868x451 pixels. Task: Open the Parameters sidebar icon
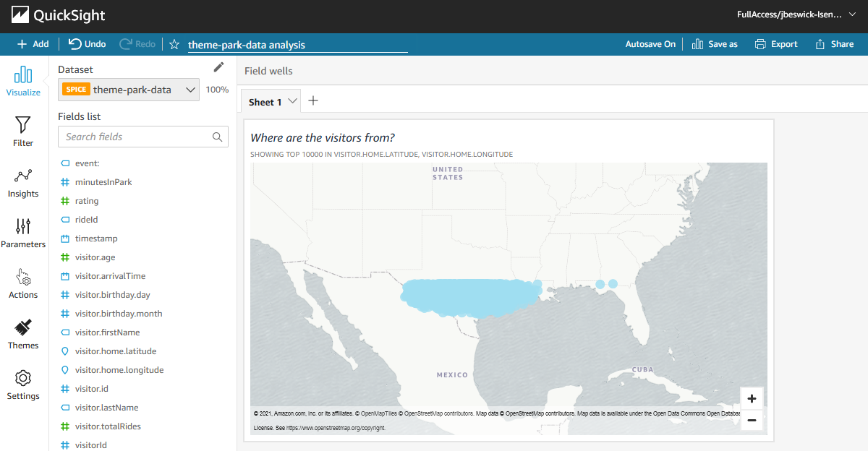pos(23,226)
